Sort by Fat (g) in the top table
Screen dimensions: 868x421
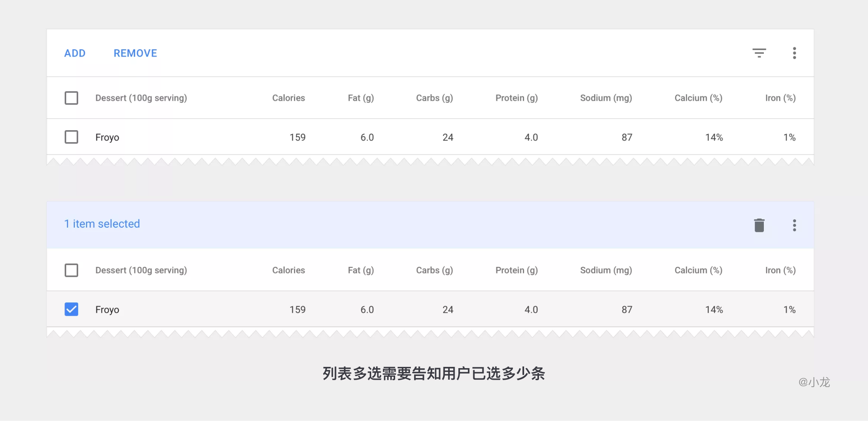pos(360,98)
